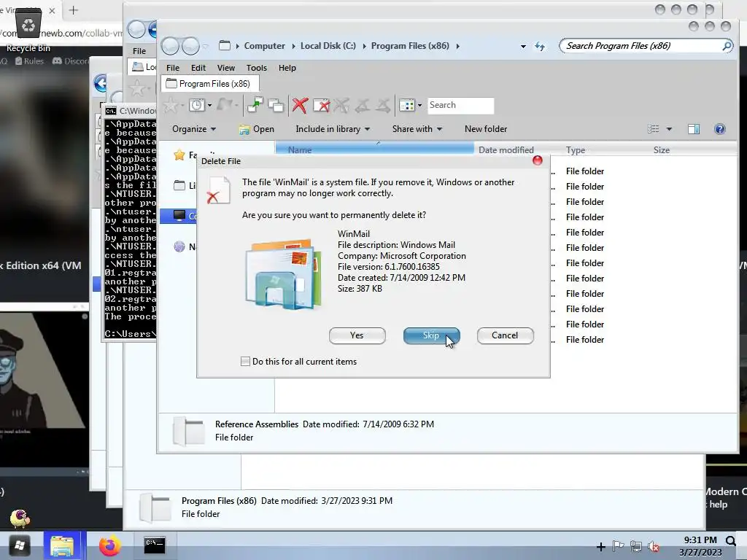The image size is (747, 560).
Task: Select the Program Files (x86) tab
Action: pos(210,84)
